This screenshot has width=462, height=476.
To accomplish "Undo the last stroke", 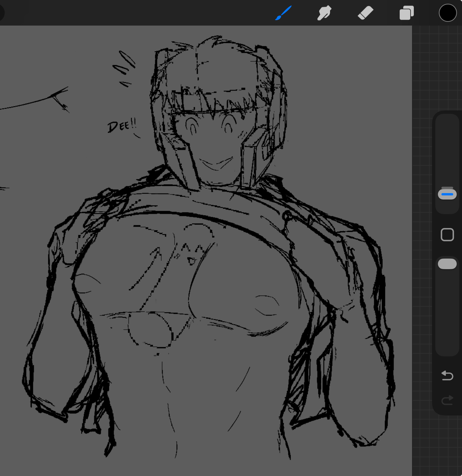I will pyautogui.click(x=447, y=376).
